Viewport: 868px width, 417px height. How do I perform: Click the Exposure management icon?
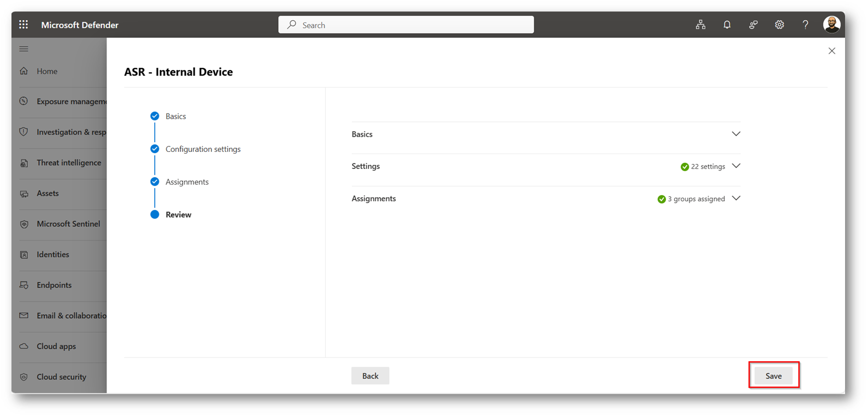coord(23,101)
